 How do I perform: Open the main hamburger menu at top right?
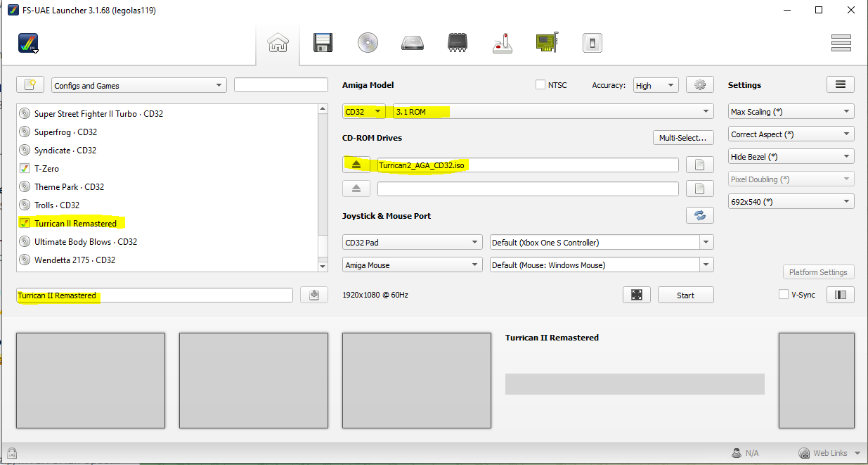pos(841,44)
